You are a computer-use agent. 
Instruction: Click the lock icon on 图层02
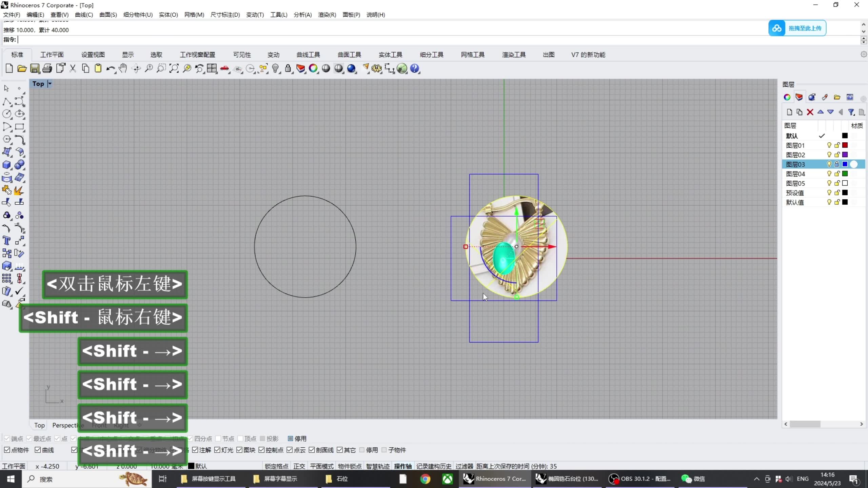(836, 154)
